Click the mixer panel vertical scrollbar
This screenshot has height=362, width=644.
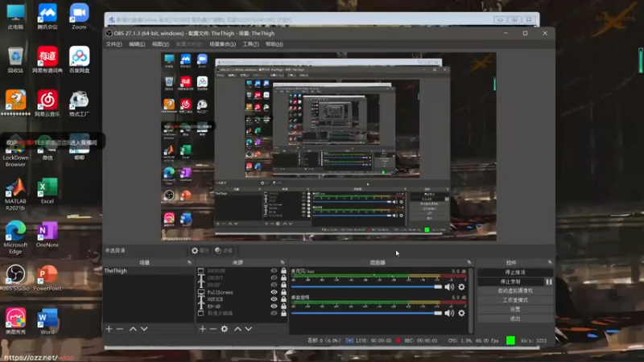471,300
